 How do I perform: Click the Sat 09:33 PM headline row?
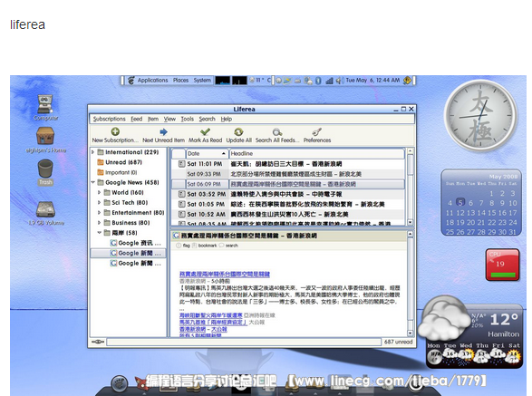(288, 174)
